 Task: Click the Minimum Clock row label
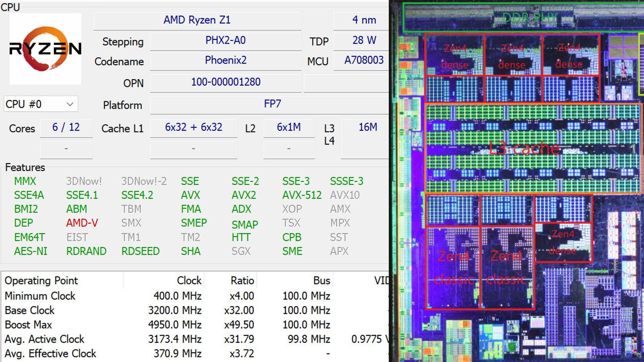[x=40, y=296]
